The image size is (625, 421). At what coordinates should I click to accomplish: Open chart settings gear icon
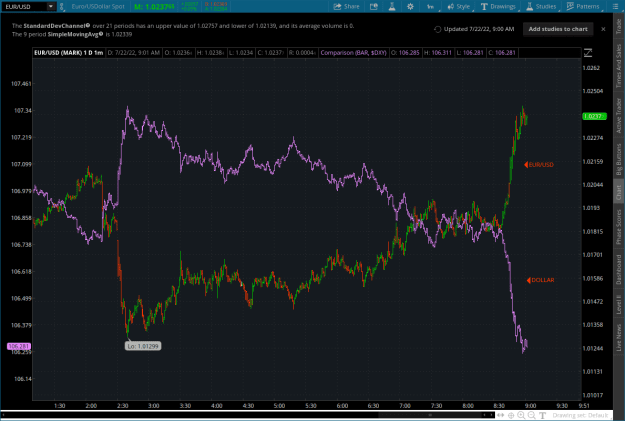coord(410,6)
